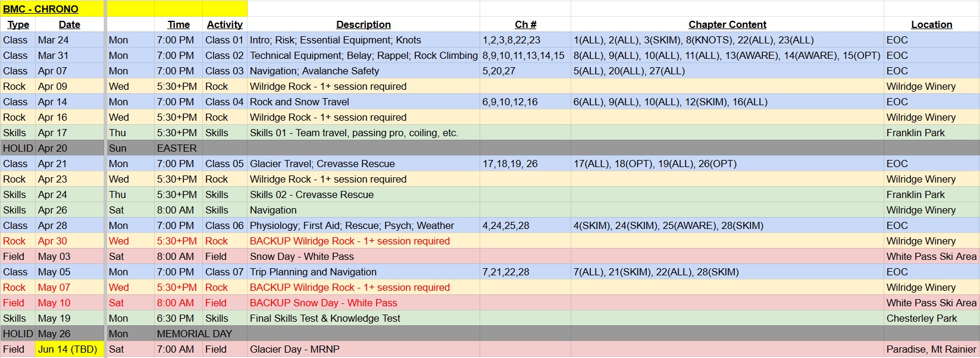
Task: Select chapter content '7(ALL), 21(SKIM), 22(ALL), 28(SKIM)'
Action: tap(727, 272)
